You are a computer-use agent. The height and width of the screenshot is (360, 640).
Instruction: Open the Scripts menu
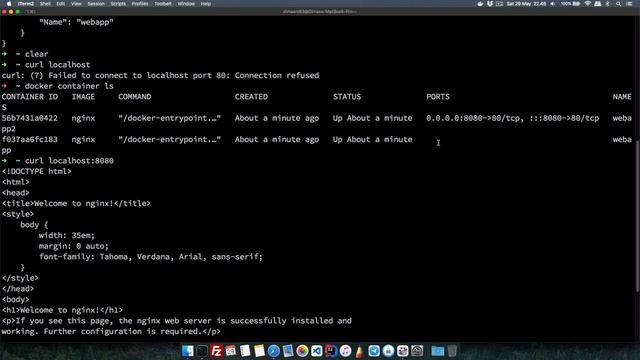pos(118,4)
